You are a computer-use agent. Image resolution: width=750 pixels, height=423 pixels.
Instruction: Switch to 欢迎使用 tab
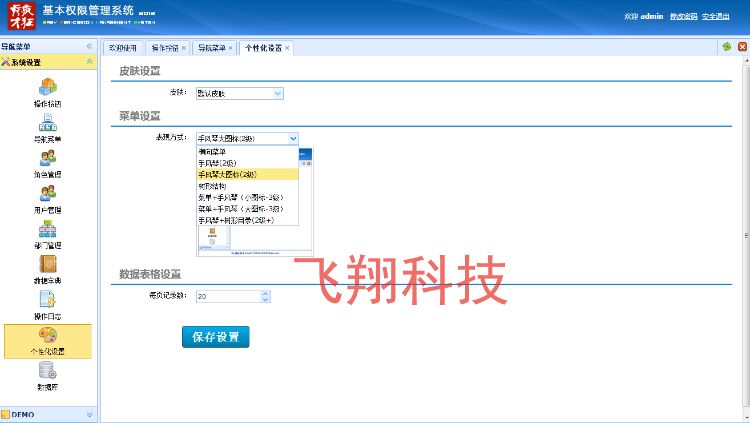(x=122, y=48)
